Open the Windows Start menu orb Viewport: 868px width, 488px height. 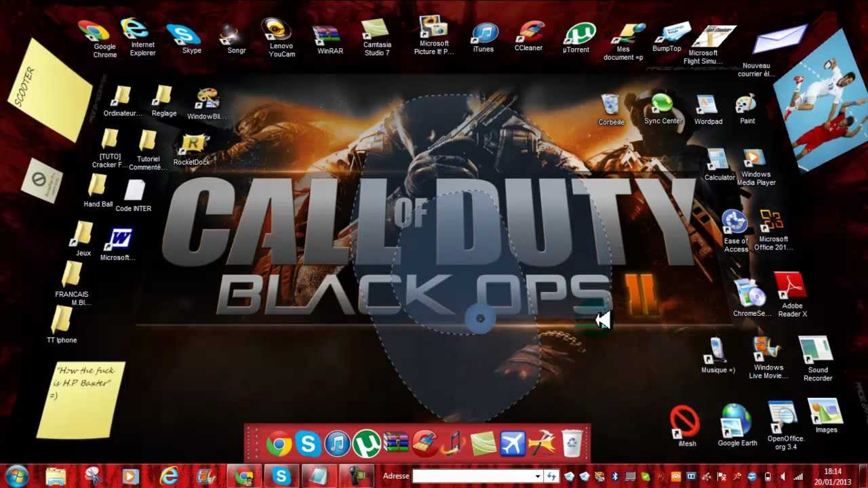point(16,476)
